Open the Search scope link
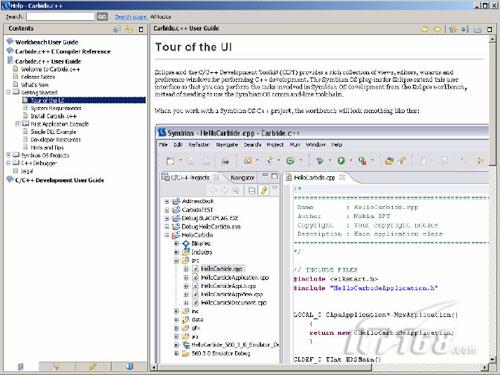500x375 pixels. pyautogui.click(x=130, y=17)
